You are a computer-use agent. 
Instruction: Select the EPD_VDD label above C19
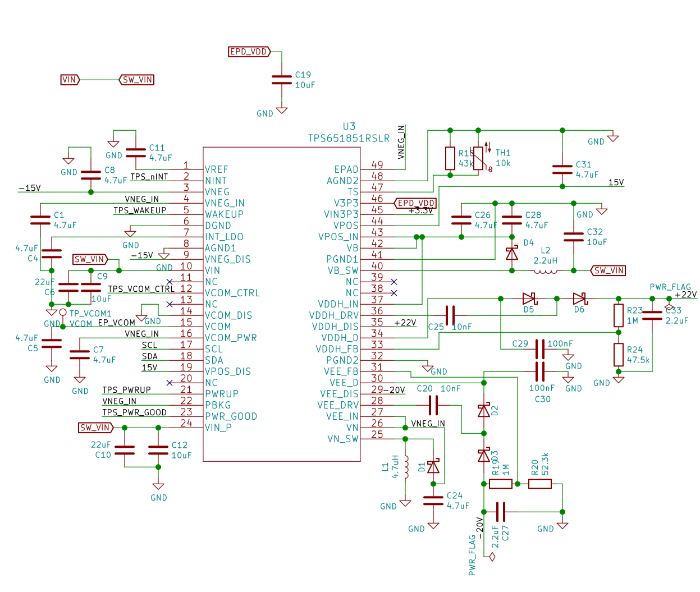pyautogui.click(x=250, y=52)
